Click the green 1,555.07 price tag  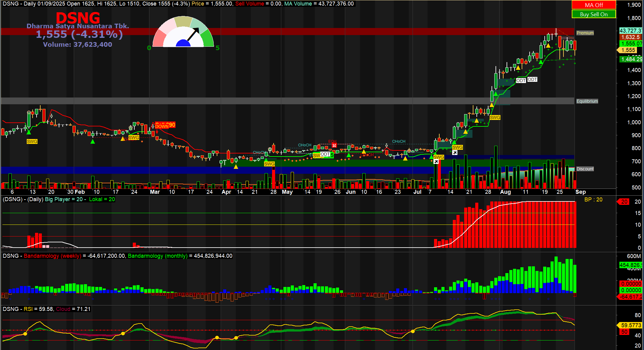[x=630, y=44]
